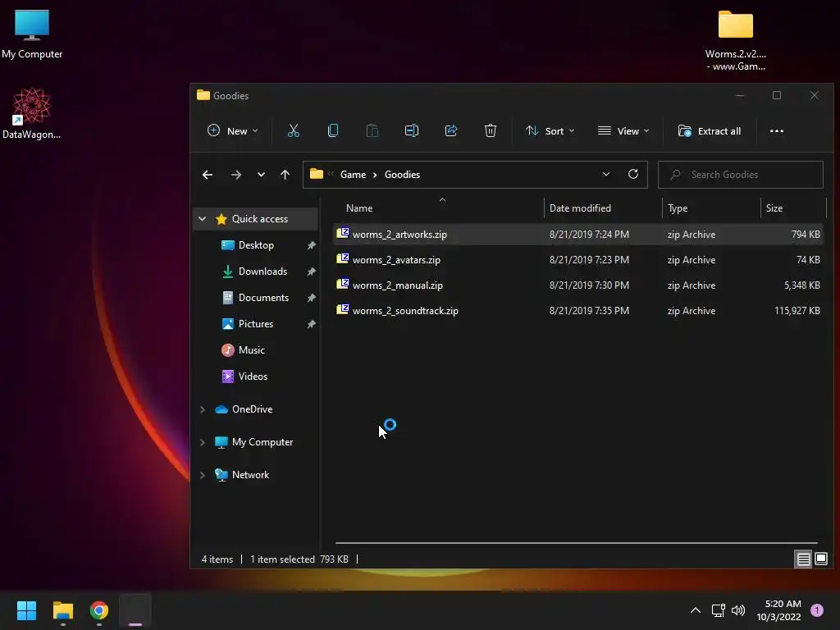Select worms_2_artworks.zip file
The width and height of the screenshot is (840, 630).
[578, 234]
